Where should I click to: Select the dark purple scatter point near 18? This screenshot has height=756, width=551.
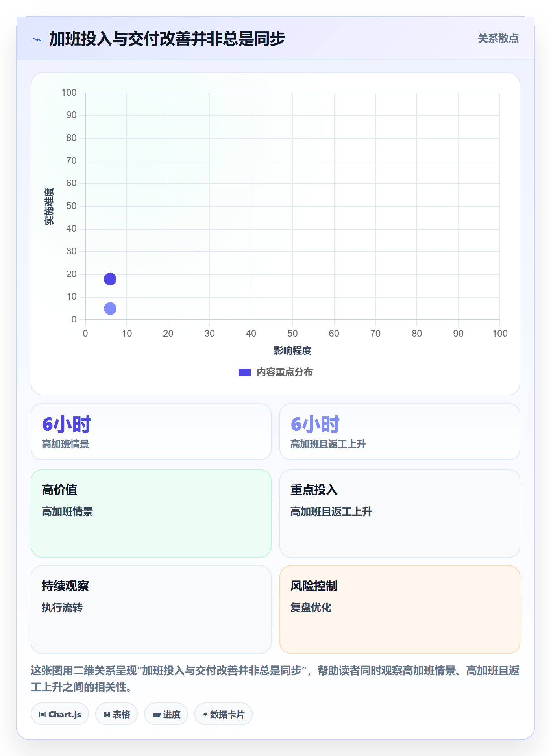coord(110,279)
